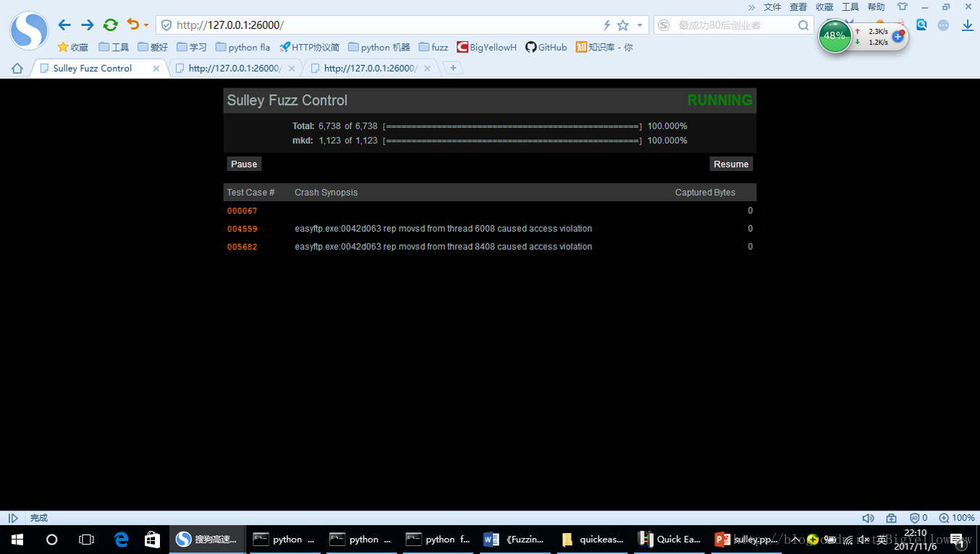Click the 100% zoom control
This screenshot has width=980, height=554.
coord(957,518)
